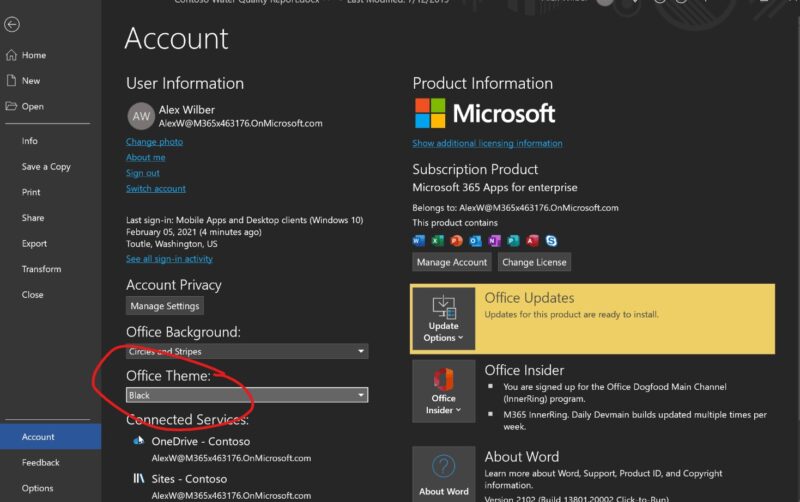Open the Export menu item
Screen dimensions: 800x502
(x=34, y=243)
